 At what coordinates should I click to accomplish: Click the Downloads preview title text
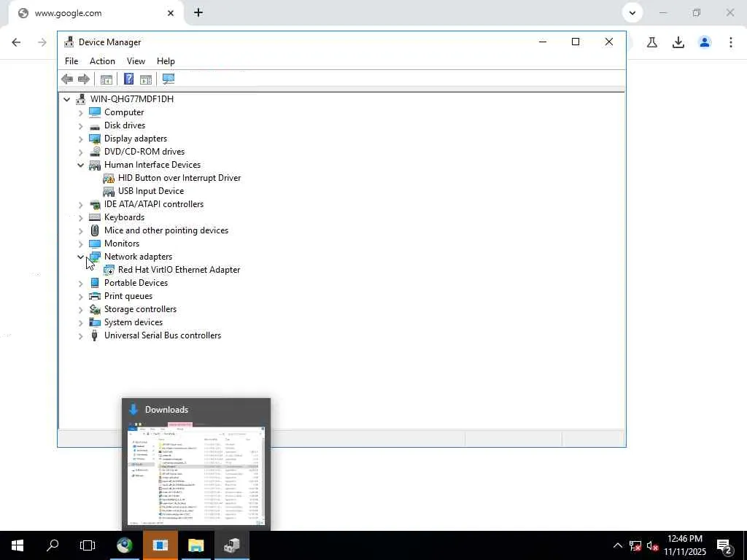166,410
